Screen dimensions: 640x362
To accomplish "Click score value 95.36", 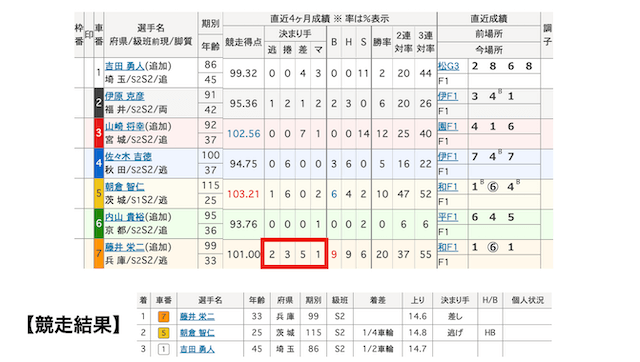I will tap(243, 104).
